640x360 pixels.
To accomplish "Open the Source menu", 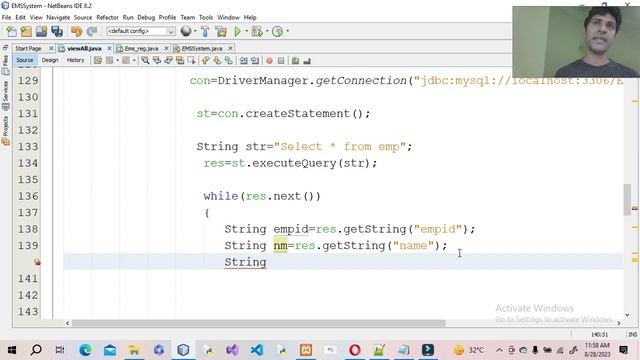I will click(x=83, y=18).
